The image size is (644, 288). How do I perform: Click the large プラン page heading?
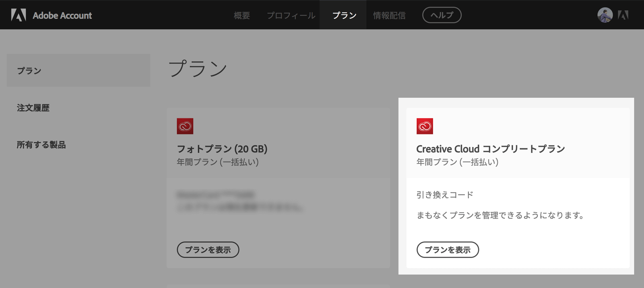(198, 68)
